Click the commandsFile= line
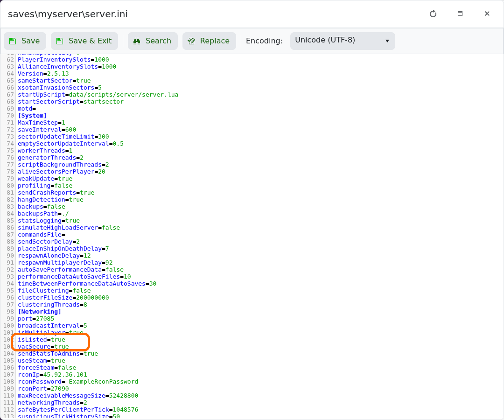504x420 pixels. (42, 235)
